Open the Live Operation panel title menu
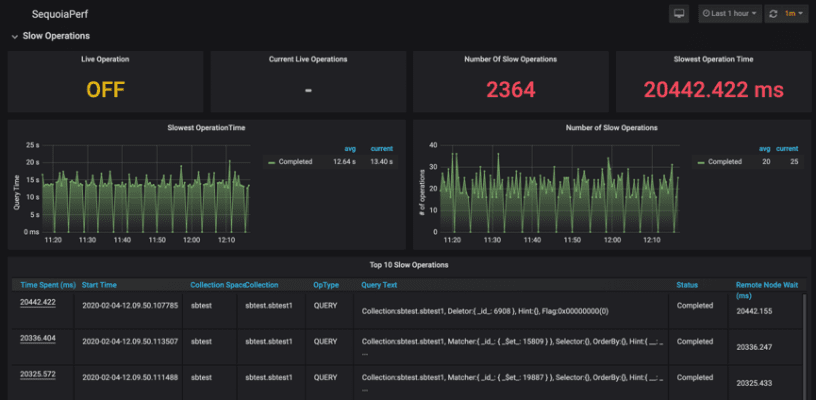Viewport: 816px width, 400px height. [105, 59]
